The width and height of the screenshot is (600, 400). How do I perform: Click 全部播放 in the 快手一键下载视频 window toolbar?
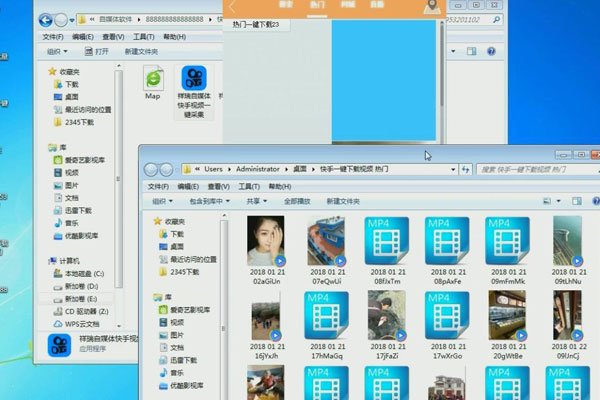(297, 201)
